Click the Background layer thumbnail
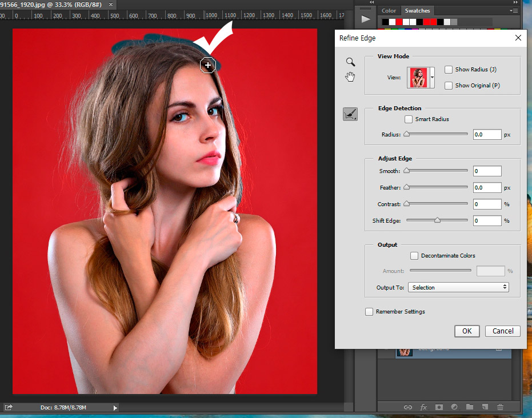Viewport: 532px width, 418px height. pyautogui.click(x=405, y=352)
